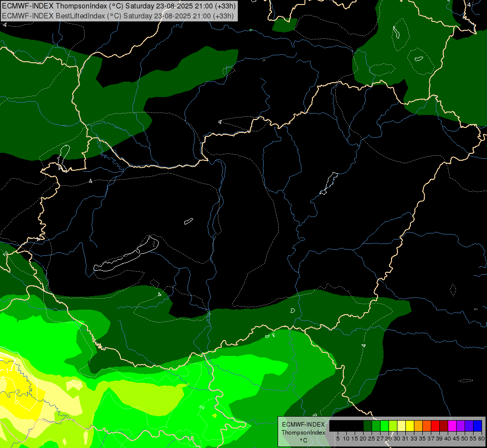Click the legend tick value '10'
This screenshot has width=487, height=448.
[346, 439]
